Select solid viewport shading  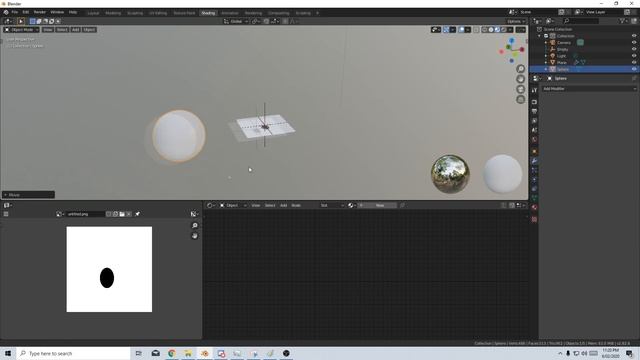pyautogui.click(x=491, y=30)
